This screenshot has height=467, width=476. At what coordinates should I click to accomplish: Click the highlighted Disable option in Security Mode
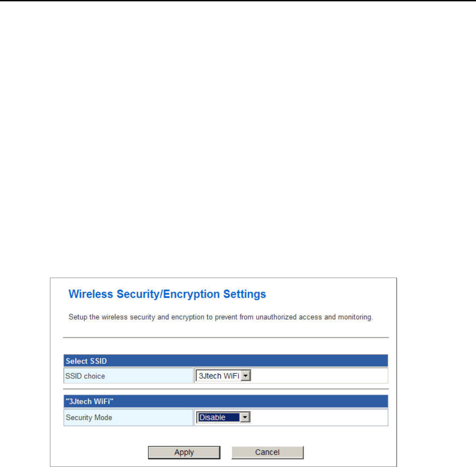click(x=218, y=417)
